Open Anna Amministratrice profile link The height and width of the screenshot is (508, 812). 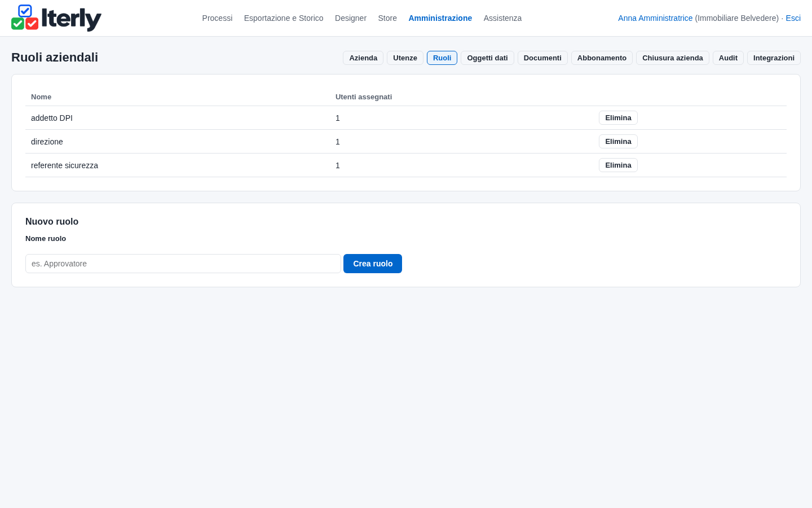[655, 18]
